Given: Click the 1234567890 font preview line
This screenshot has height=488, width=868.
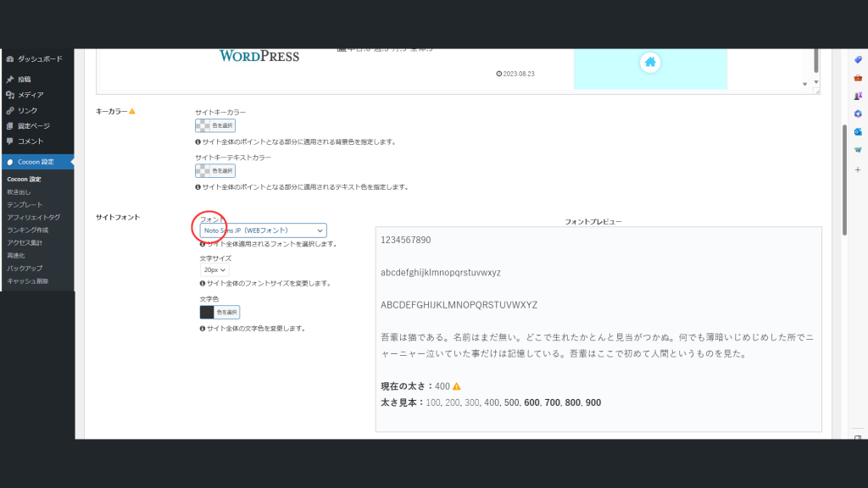Looking at the screenshot, I should tap(406, 240).
